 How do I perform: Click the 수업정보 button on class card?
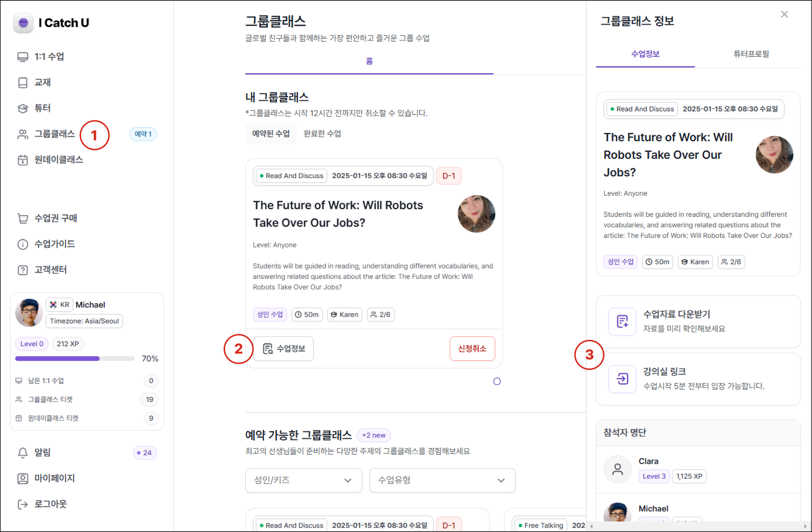point(283,349)
